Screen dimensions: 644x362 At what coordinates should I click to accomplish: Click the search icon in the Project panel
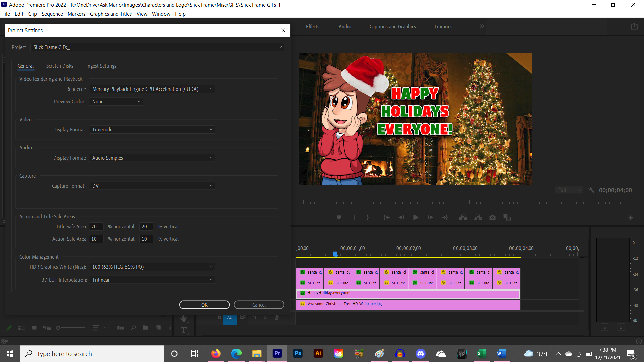133,328
